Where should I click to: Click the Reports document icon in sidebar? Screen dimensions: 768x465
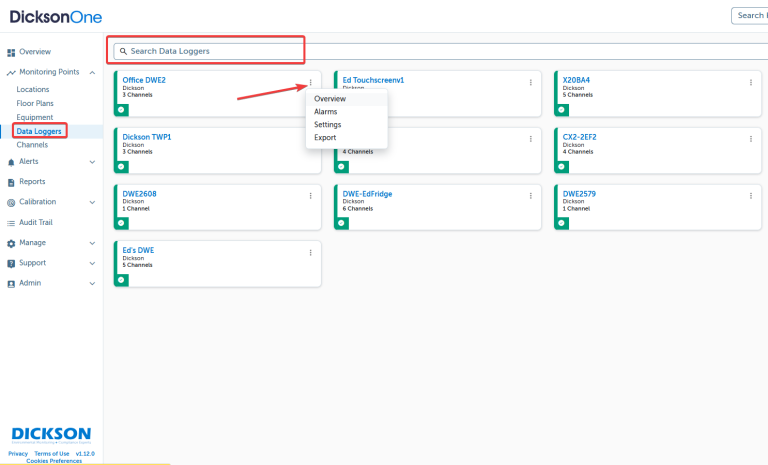coord(11,182)
